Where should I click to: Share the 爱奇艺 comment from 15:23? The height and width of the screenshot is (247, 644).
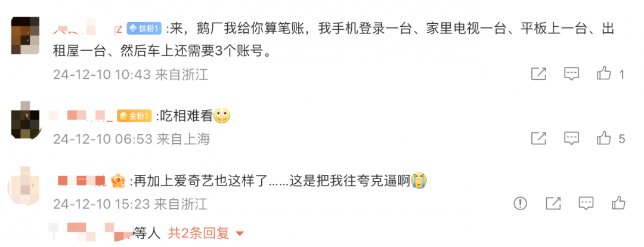coord(553,203)
